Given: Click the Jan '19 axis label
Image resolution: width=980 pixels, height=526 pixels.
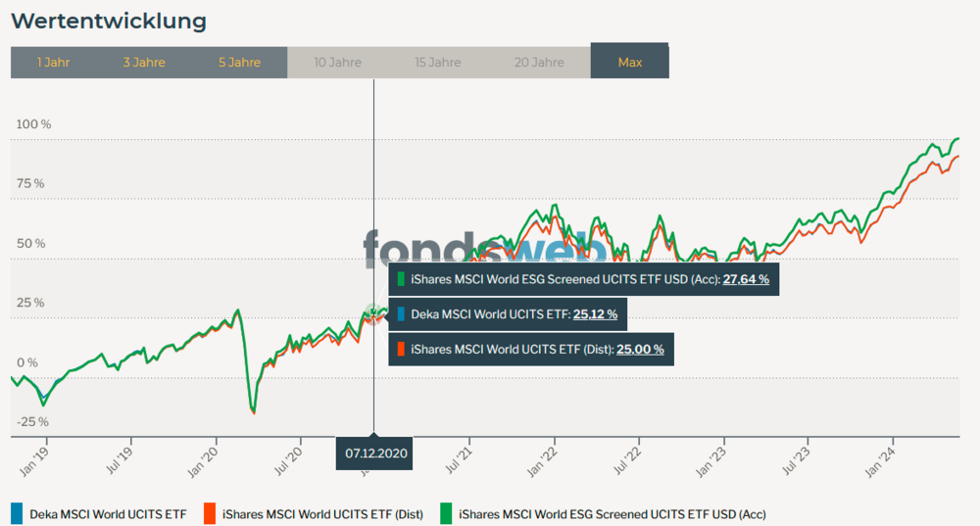Looking at the screenshot, I should (35, 461).
